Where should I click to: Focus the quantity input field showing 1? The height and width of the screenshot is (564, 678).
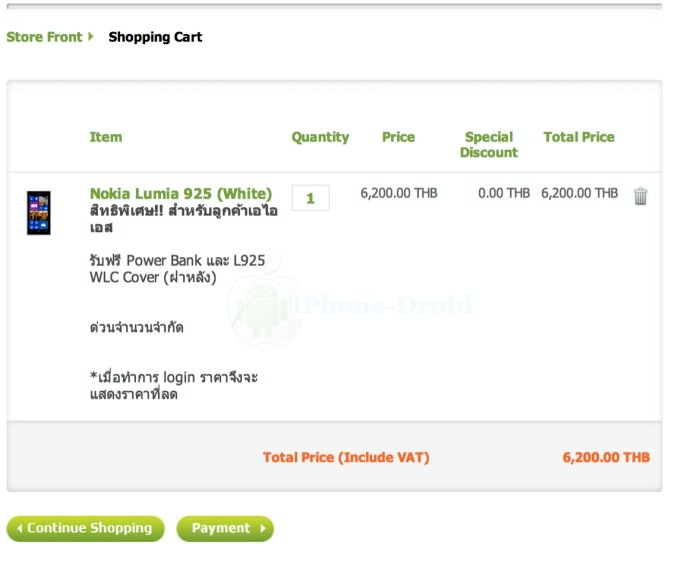click(310, 198)
